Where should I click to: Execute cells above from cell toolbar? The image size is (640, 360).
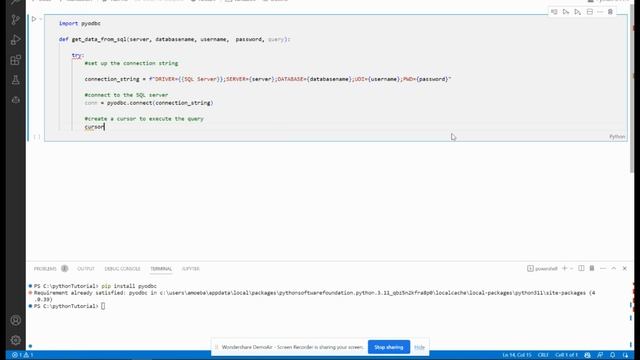click(x=566, y=12)
